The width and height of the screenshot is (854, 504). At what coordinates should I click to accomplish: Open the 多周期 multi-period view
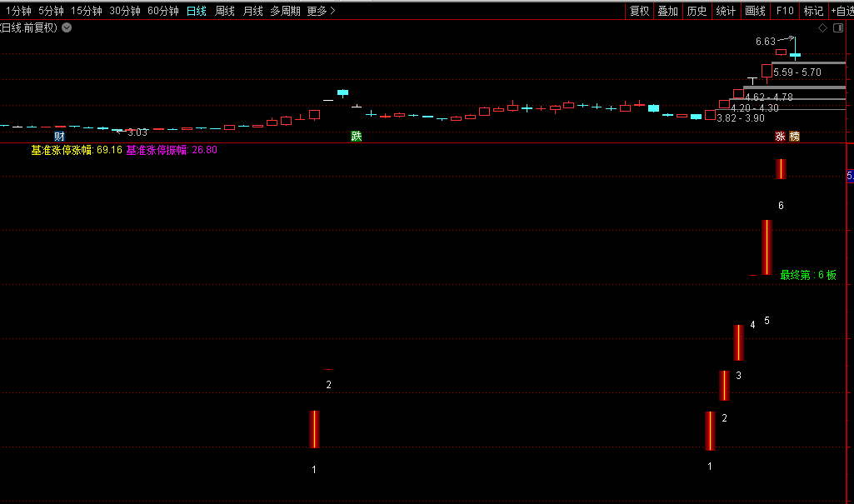(x=285, y=11)
